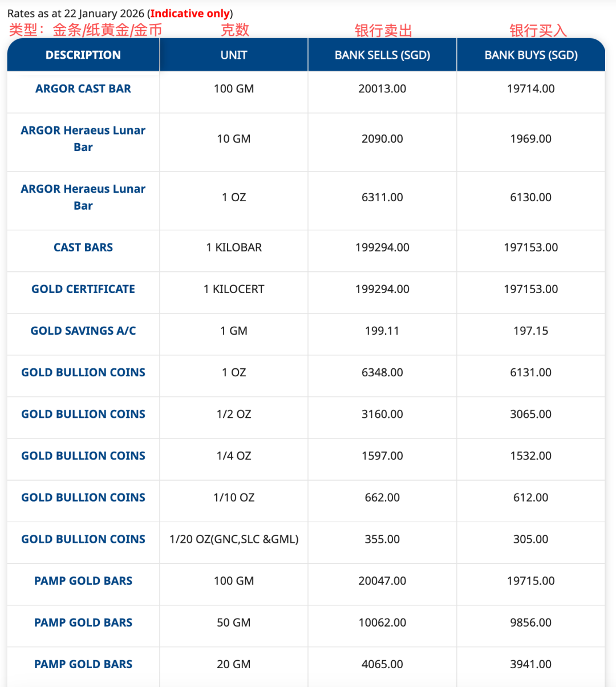Image resolution: width=616 pixels, height=687 pixels.
Task: Click the ARGOR CAST BAR link
Action: [x=83, y=89]
